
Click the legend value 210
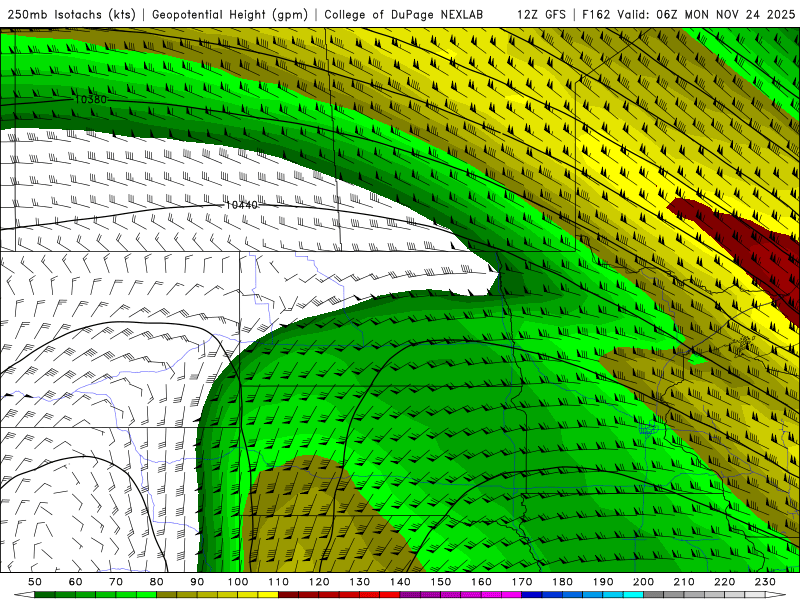pyautogui.click(x=684, y=582)
